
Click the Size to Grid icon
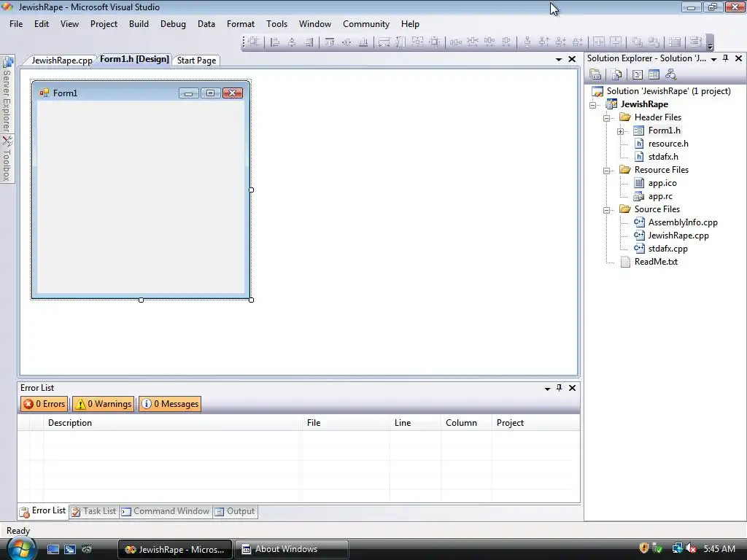pos(435,42)
